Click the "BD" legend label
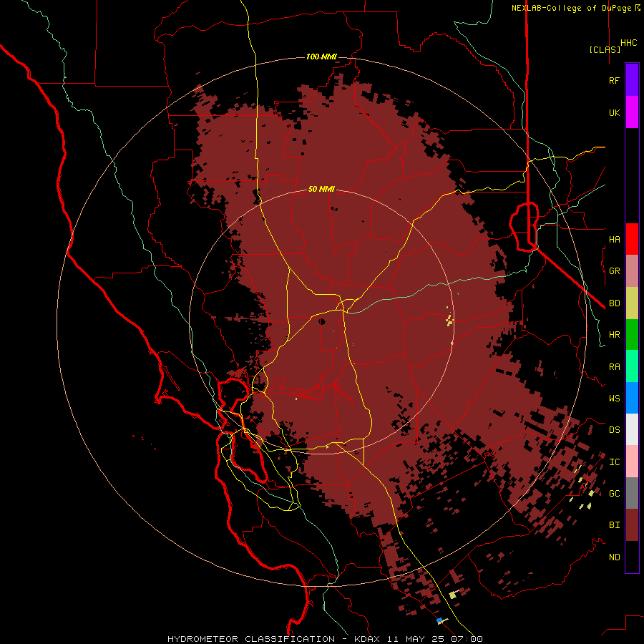The height and width of the screenshot is (644, 644). click(615, 303)
